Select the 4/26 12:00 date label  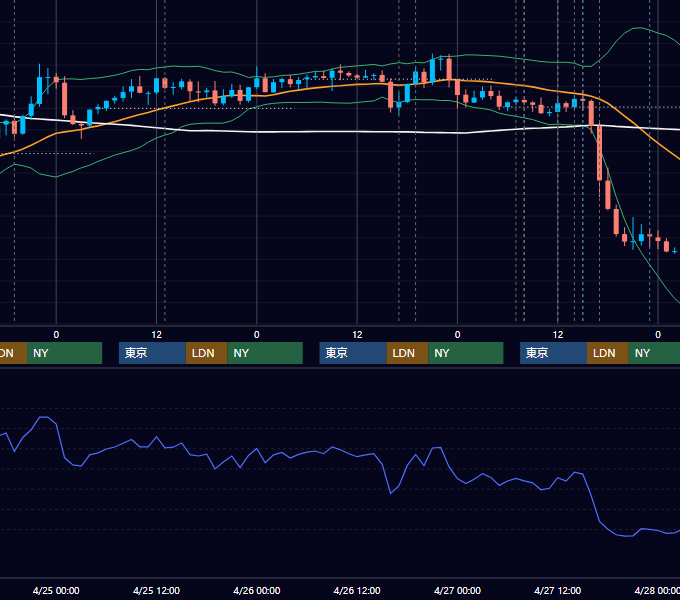coord(357,590)
